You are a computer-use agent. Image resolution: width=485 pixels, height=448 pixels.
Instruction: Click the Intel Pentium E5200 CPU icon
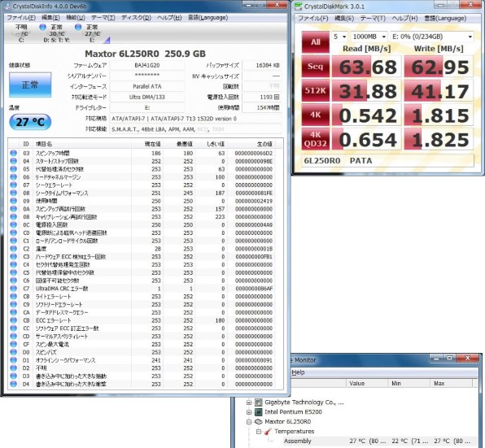click(258, 412)
